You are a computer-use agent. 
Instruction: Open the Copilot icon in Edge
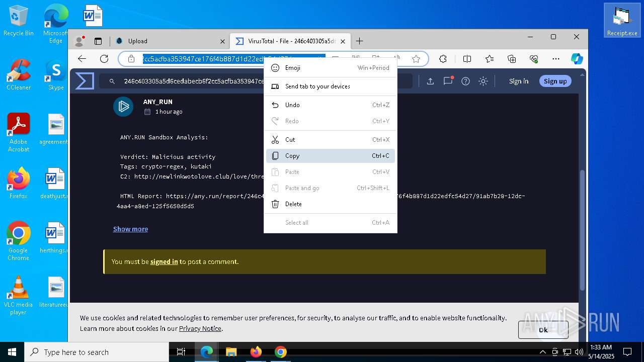click(x=577, y=59)
